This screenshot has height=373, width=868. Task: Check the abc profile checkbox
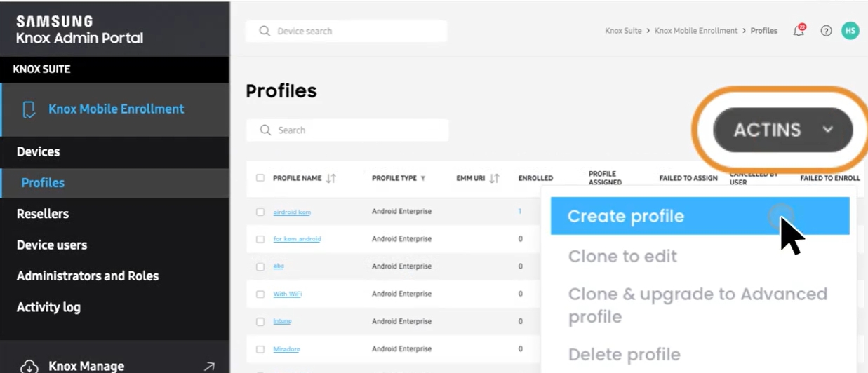(x=260, y=266)
